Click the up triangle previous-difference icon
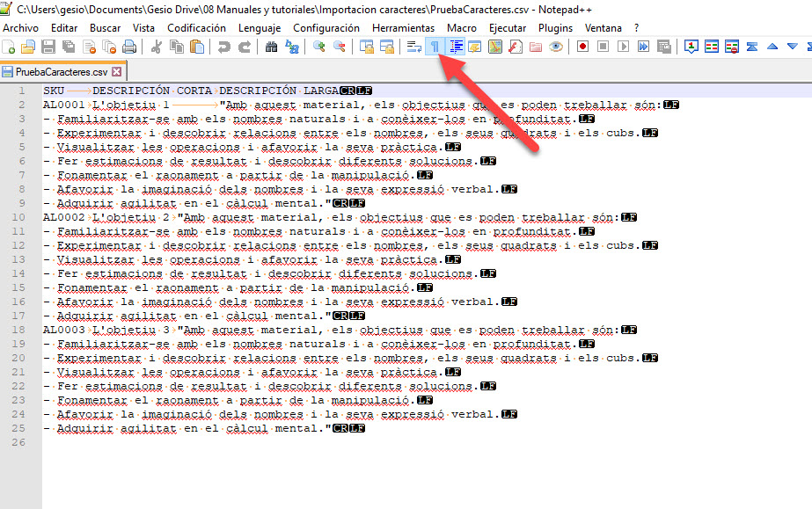 coord(772,47)
